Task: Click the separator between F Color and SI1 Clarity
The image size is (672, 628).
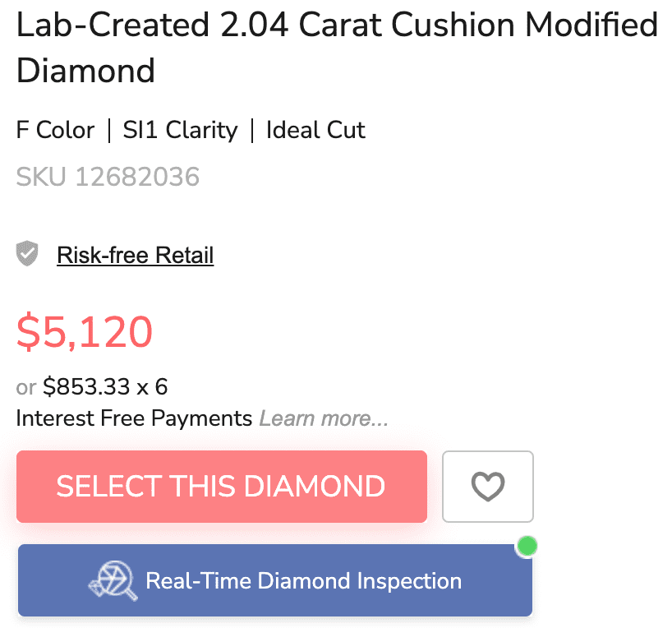Action: click(109, 130)
